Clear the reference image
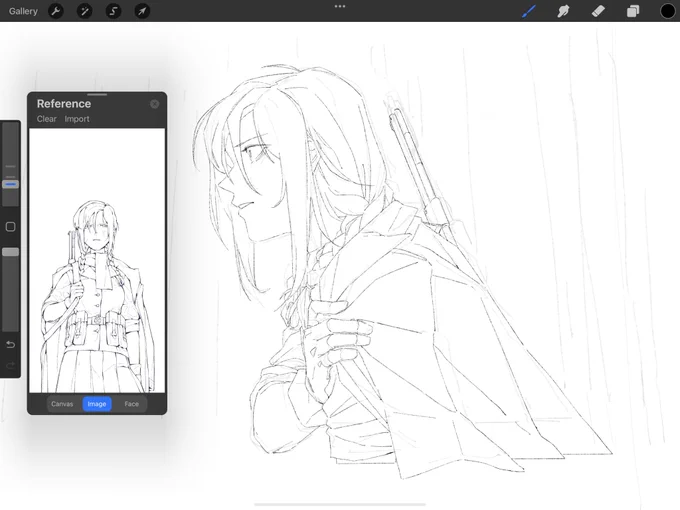Image resolution: width=680 pixels, height=510 pixels. 46,119
